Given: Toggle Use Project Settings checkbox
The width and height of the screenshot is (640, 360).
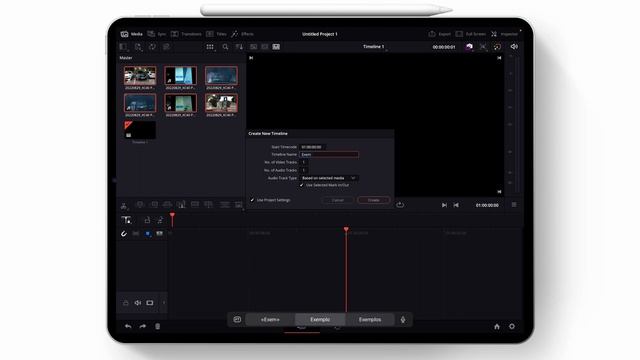Looking at the screenshot, I should pos(252,200).
